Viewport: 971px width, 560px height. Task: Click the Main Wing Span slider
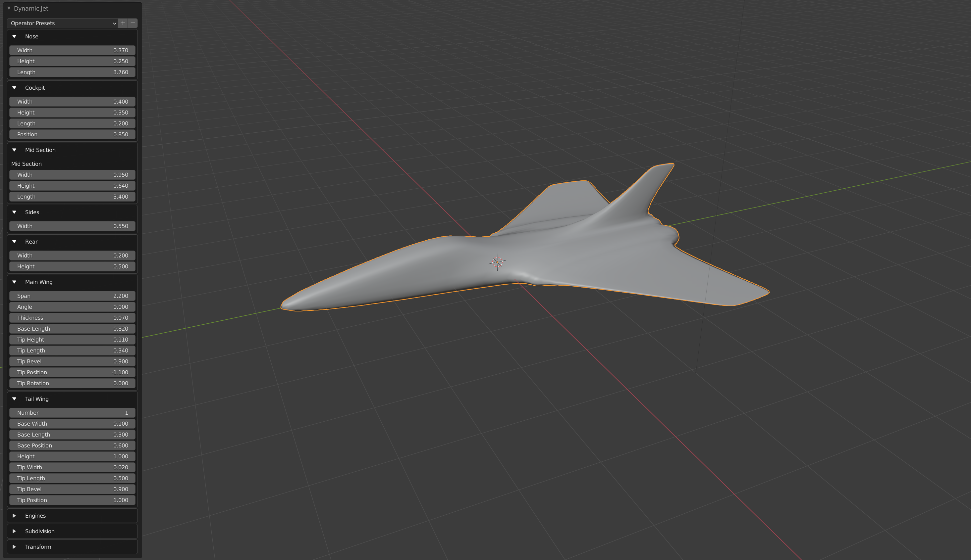[x=72, y=296]
